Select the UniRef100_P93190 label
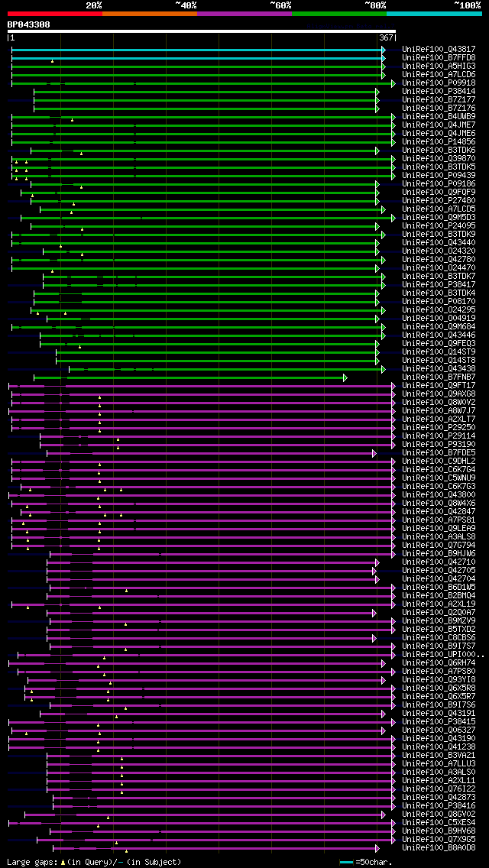 click(439, 445)
